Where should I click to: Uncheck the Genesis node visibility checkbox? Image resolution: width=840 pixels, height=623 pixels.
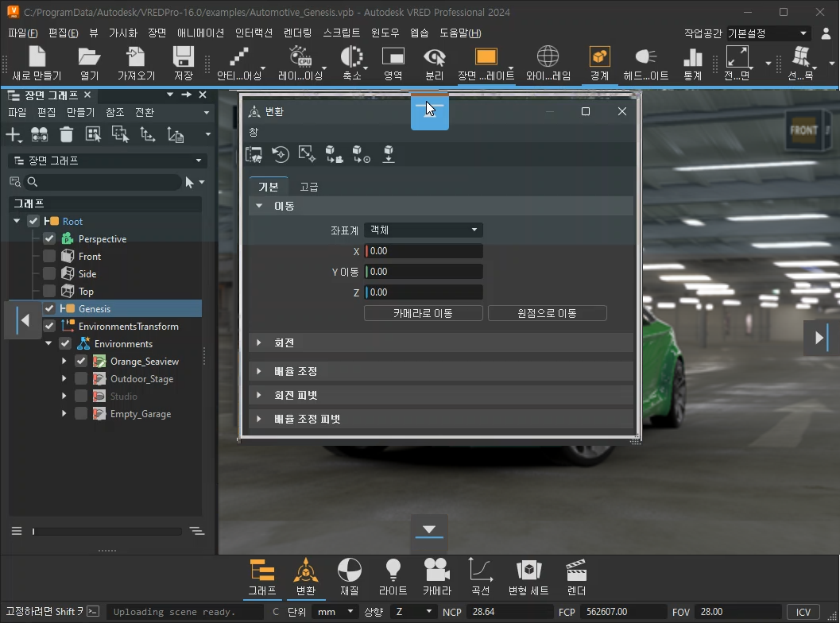coord(49,308)
